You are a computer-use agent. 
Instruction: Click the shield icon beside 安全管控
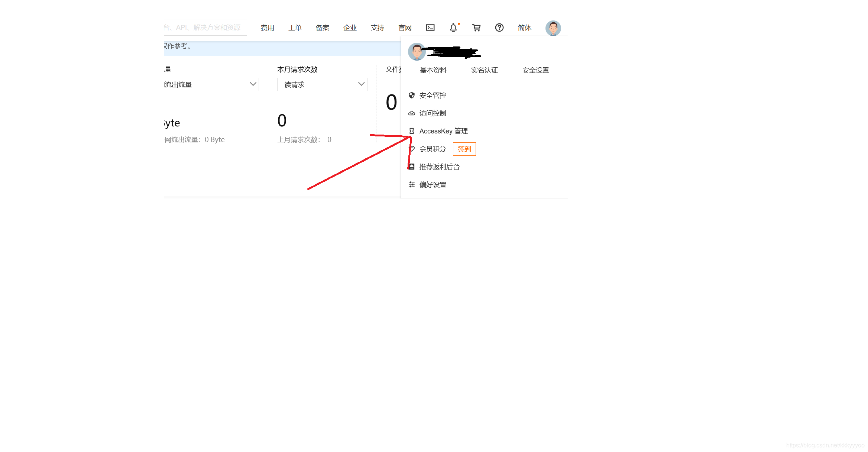click(412, 95)
